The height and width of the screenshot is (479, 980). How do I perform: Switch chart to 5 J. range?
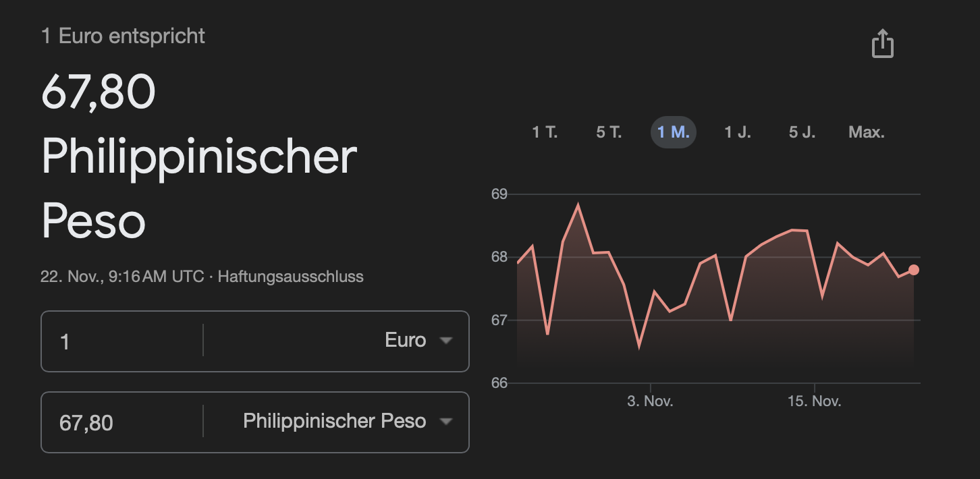click(802, 132)
